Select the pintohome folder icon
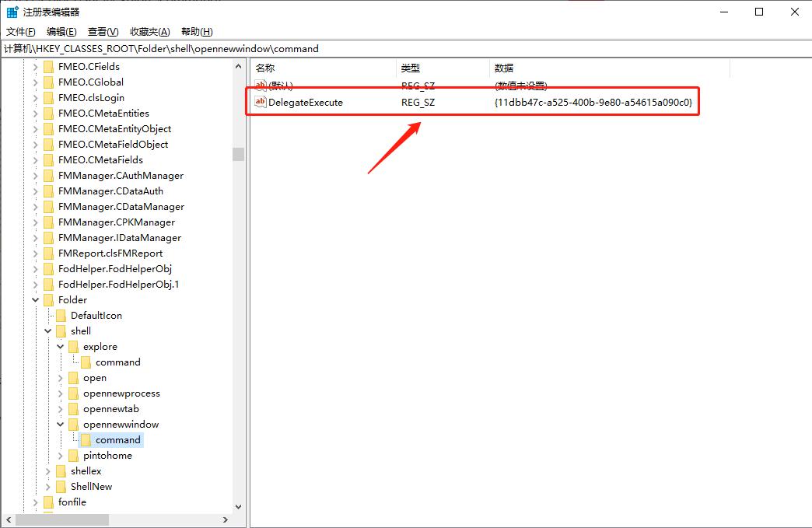 click(72, 455)
